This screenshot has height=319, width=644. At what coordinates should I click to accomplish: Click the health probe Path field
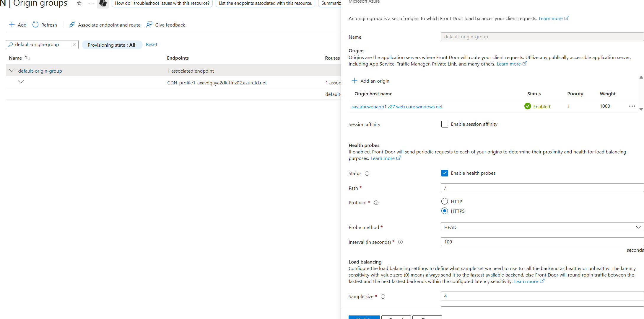[542, 188]
